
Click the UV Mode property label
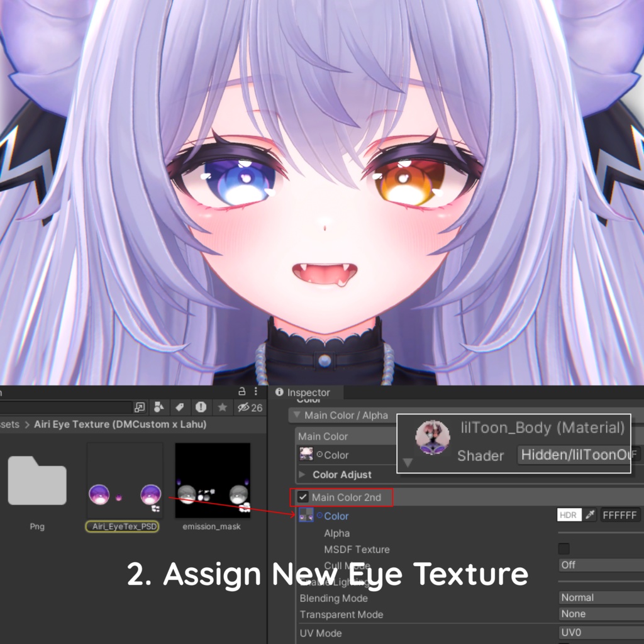(320, 633)
